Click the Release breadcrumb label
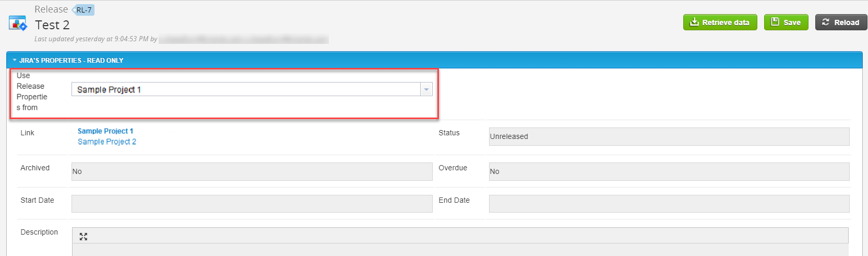868x256 pixels. (51, 9)
